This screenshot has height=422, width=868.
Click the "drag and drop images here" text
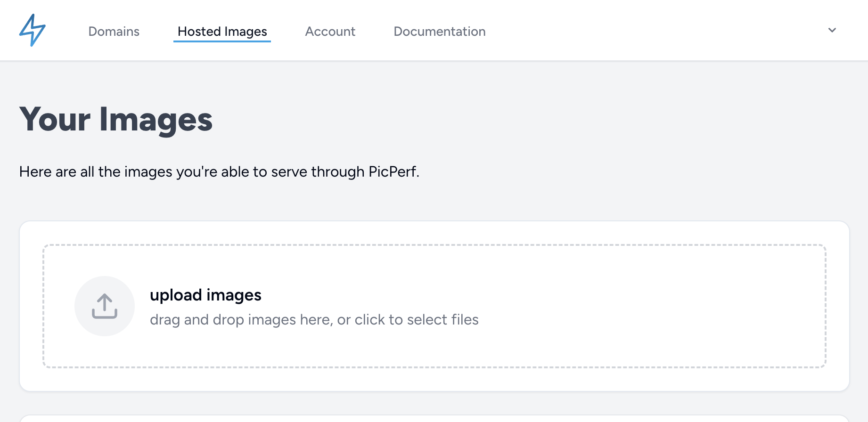point(241,320)
